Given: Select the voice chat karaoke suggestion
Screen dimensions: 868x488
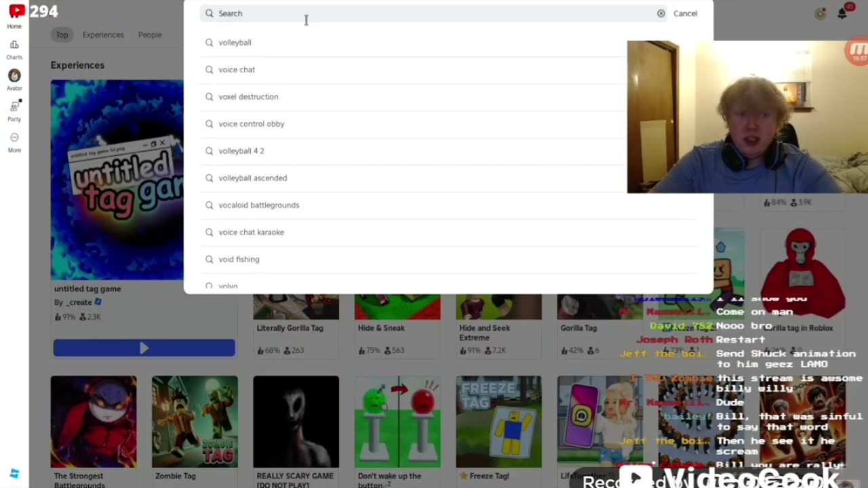Looking at the screenshot, I should pos(448,232).
